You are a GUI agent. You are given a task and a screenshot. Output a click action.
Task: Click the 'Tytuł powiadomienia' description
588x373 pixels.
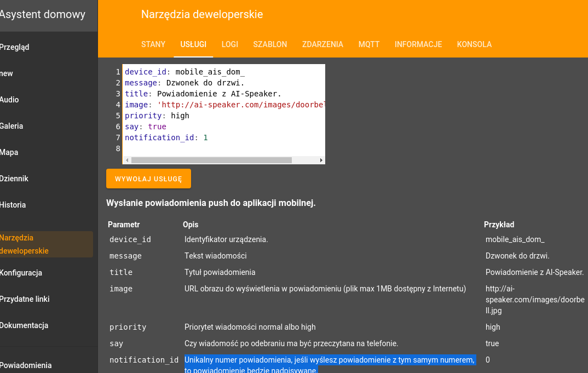click(x=220, y=272)
